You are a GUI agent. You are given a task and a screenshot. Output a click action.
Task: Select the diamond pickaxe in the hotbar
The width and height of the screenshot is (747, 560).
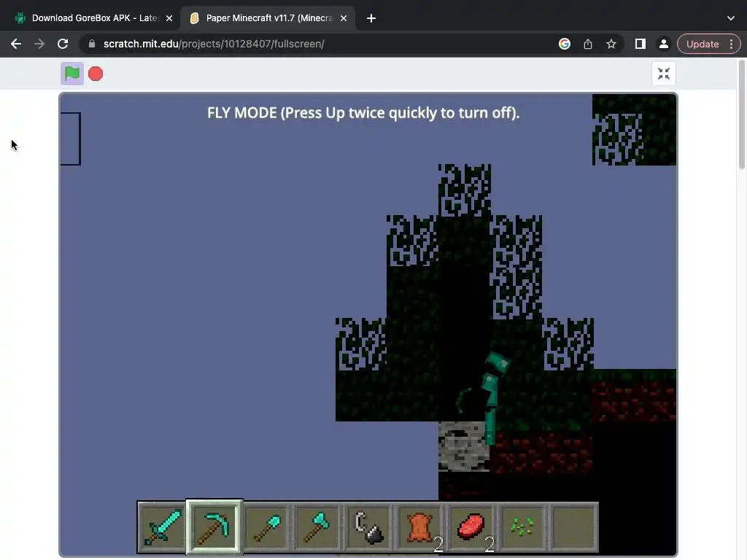pos(214,526)
